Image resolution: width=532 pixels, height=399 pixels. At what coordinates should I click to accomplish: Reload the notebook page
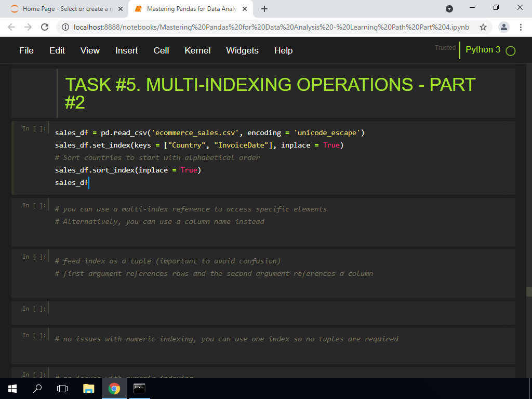pos(45,27)
